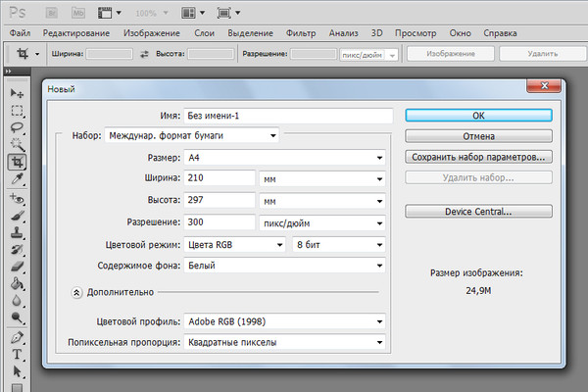Open the Выделение menu
The image size is (588, 392).
pos(250,33)
